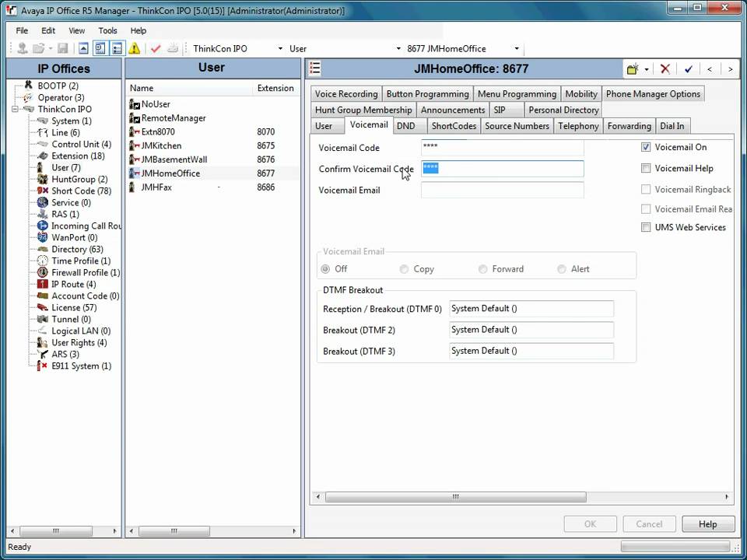Screen dimensions: 747x560
Task: Select Incoming Call Route tree node
Action: 86,226
